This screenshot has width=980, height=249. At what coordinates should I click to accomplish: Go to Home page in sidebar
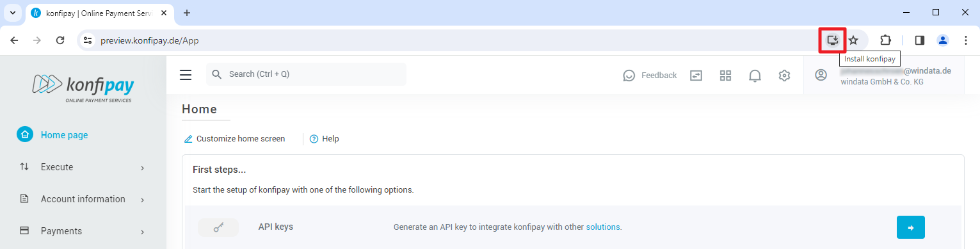pos(64,135)
